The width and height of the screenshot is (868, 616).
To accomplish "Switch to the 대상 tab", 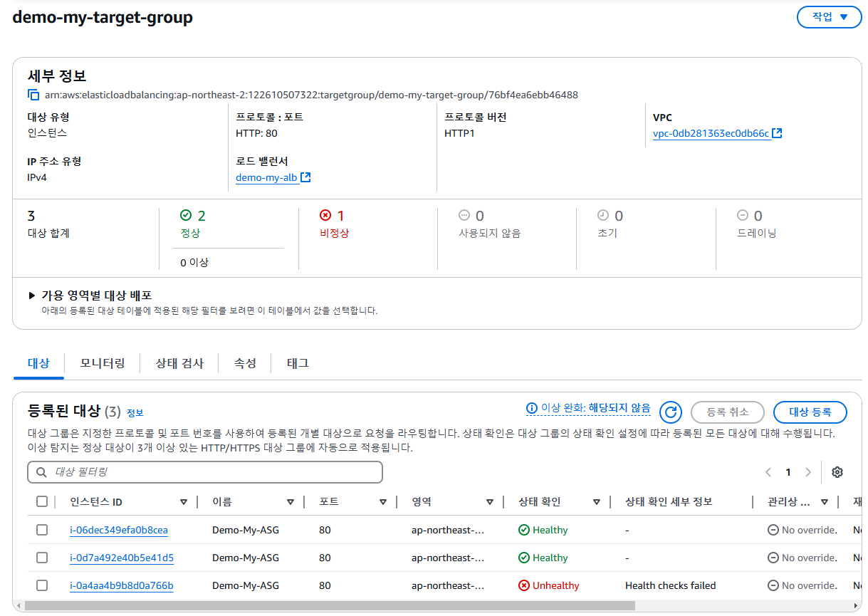I will (x=38, y=363).
